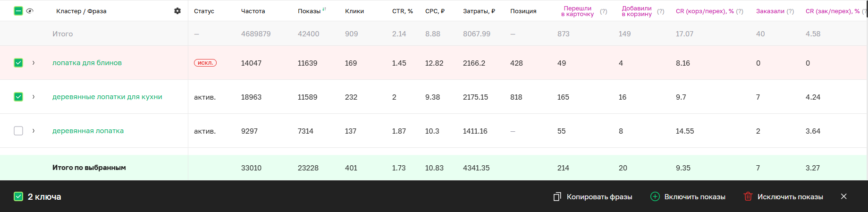Toggle the select-all header checkbox
Screen dimensions: 868x212
point(18,11)
